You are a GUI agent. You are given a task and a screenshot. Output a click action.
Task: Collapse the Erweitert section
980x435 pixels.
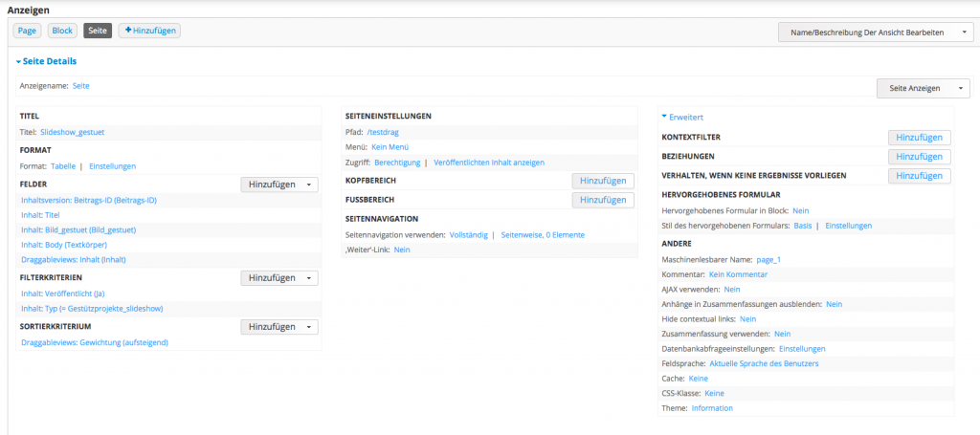click(682, 117)
